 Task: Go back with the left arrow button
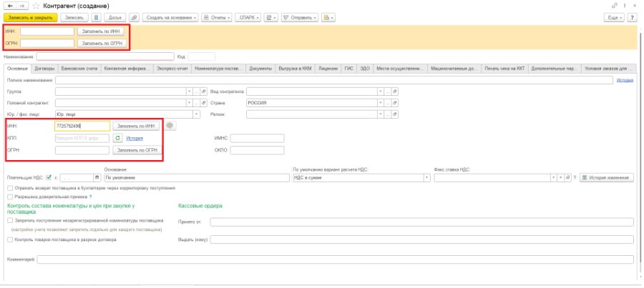coord(10,6)
